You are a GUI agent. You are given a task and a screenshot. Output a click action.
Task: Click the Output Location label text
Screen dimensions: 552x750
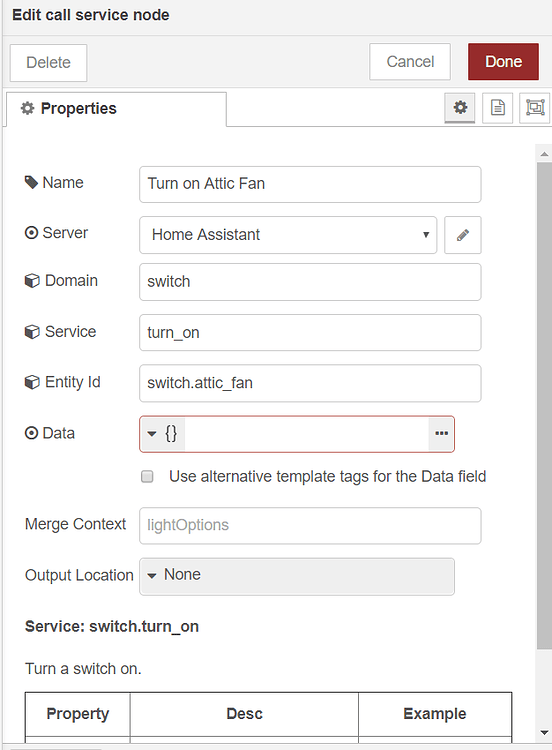click(79, 575)
